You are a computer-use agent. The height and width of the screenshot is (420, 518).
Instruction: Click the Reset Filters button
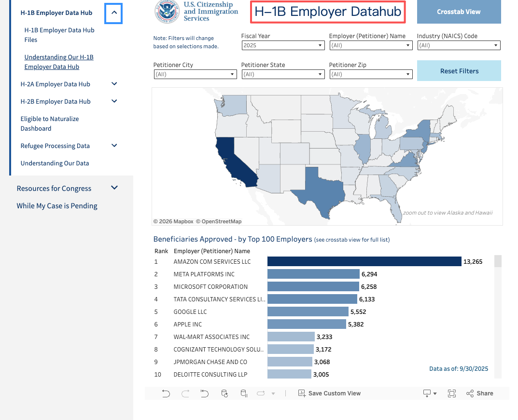point(459,70)
